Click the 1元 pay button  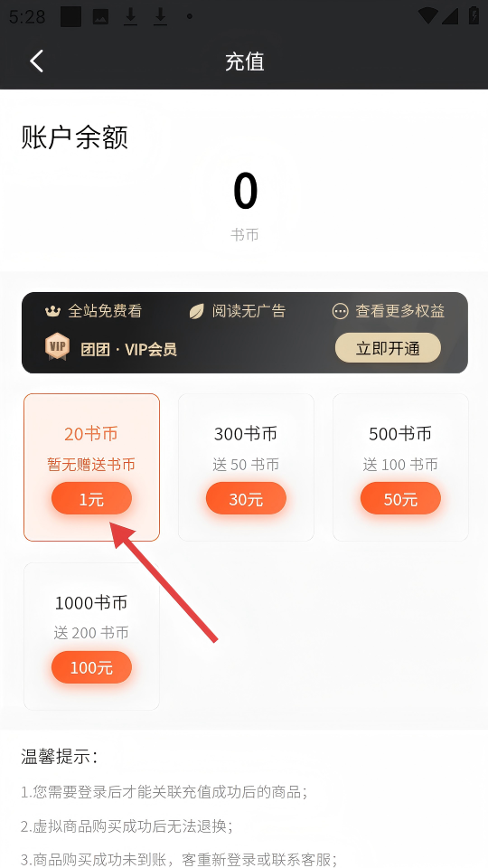click(x=91, y=499)
